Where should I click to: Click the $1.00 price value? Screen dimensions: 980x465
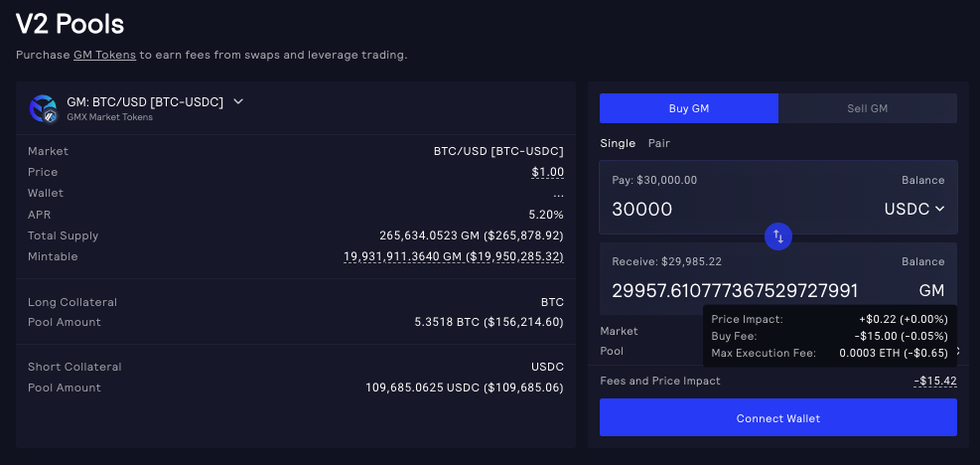coord(547,172)
